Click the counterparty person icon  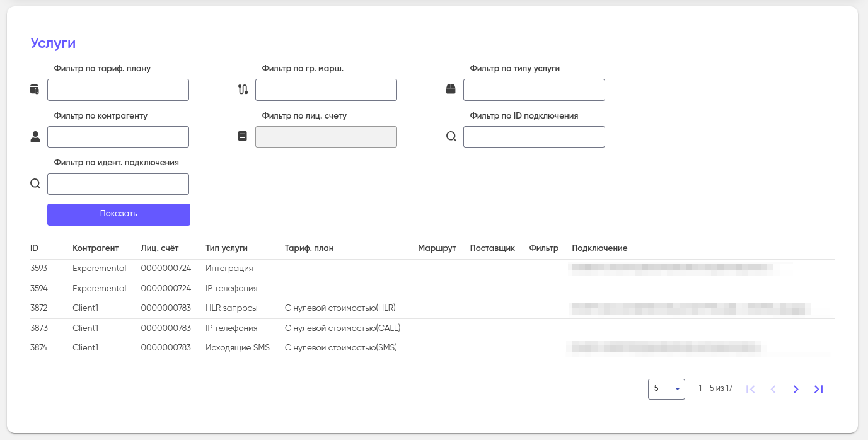point(35,137)
